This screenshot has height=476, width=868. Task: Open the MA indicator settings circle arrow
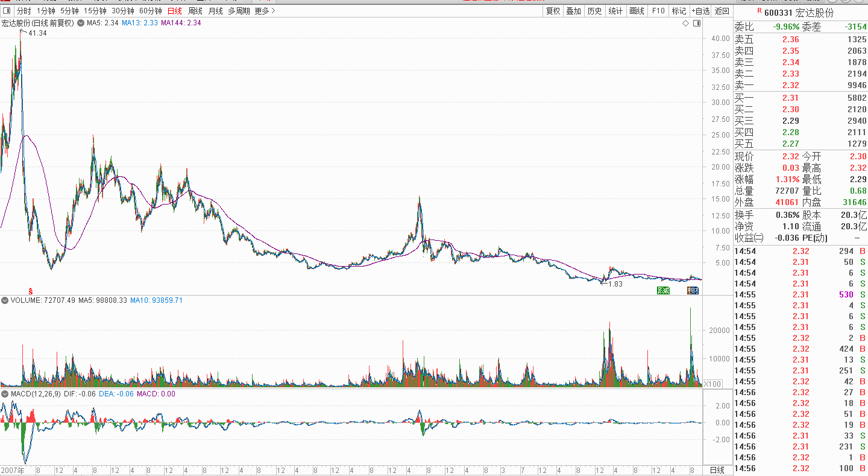[81, 23]
